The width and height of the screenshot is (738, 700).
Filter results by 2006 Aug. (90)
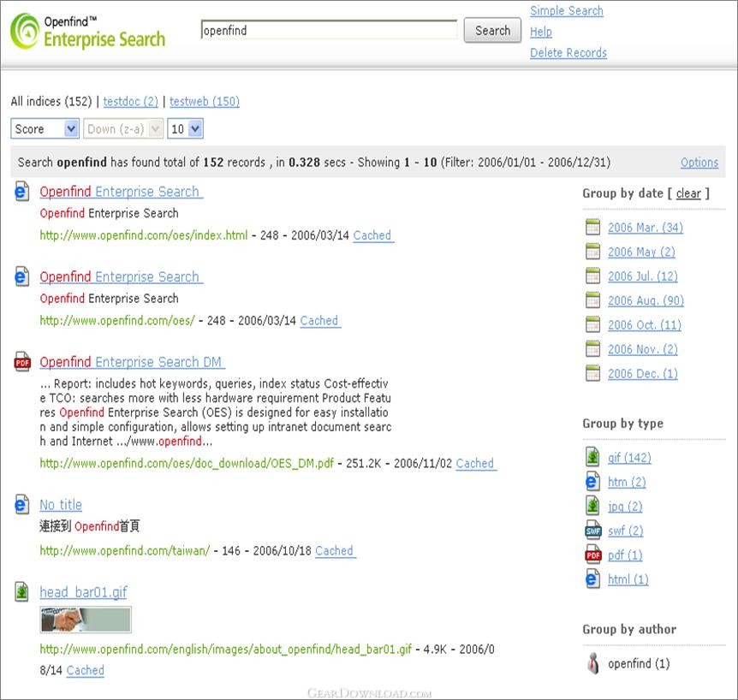[x=646, y=300]
